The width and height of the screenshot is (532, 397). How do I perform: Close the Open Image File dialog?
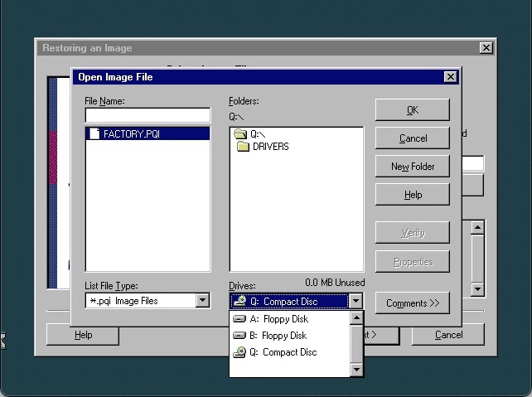[450, 77]
